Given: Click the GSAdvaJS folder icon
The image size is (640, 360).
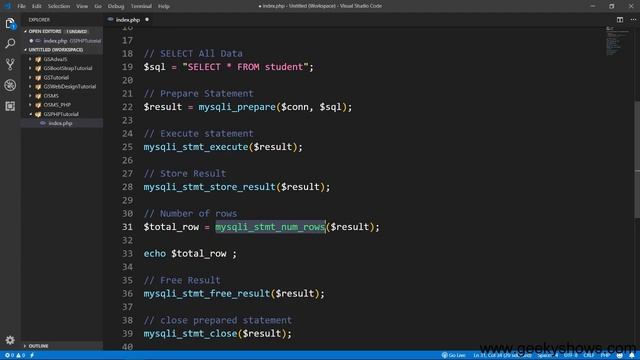Looking at the screenshot, I should (x=38, y=59).
